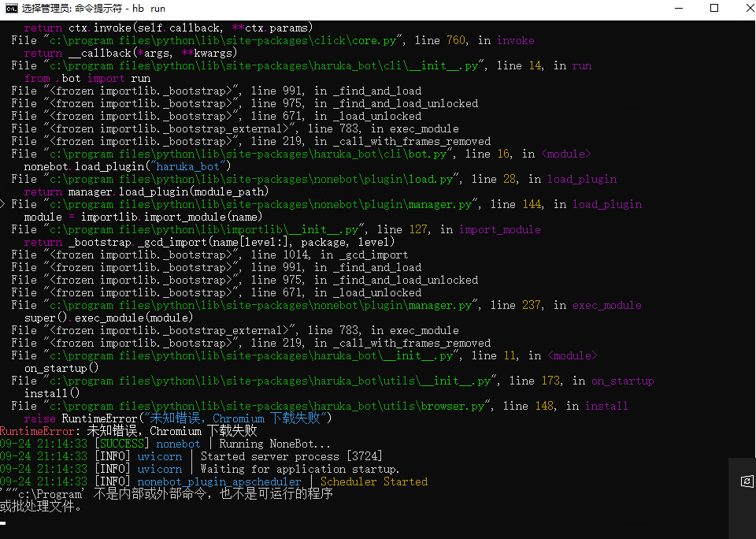Click the 'Scheduler Started' apscheduler message
This screenshot has height=539, width=756.
pyautogui.click(x=378, y=481)
